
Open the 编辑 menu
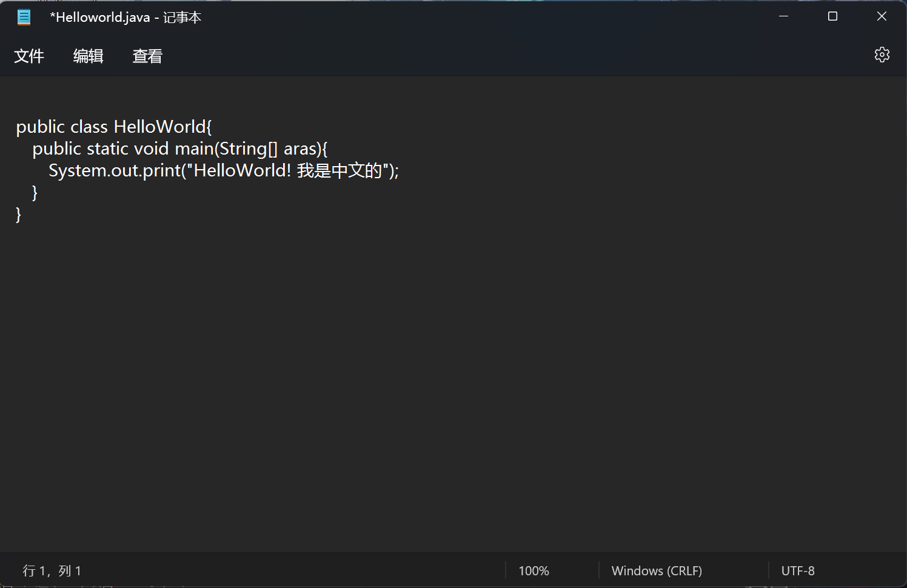coord(89,56)
